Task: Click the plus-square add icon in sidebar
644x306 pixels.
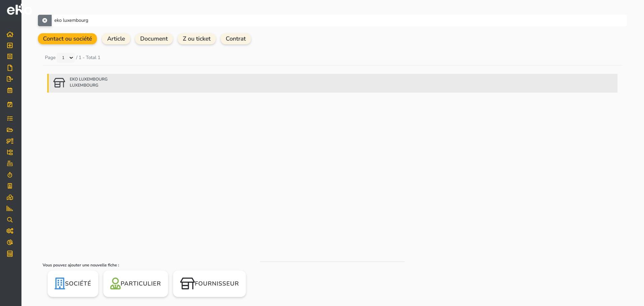Action: pos(10,45)
